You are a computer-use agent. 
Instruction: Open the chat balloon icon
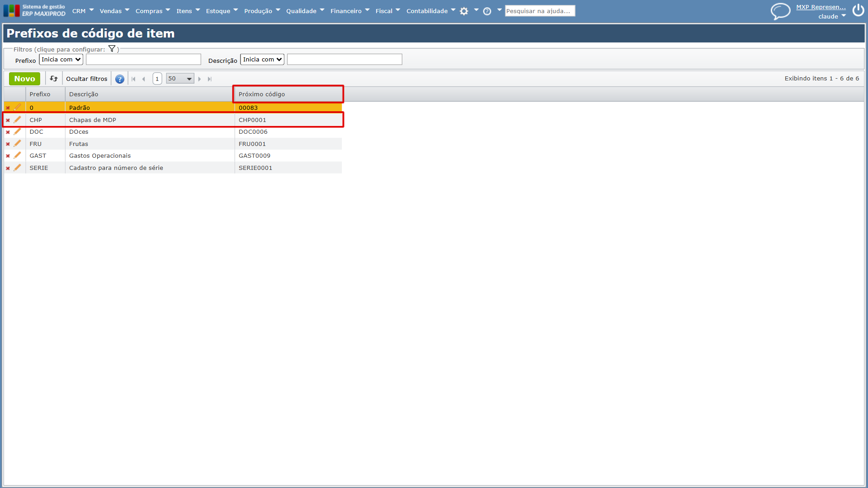point(780,11)
